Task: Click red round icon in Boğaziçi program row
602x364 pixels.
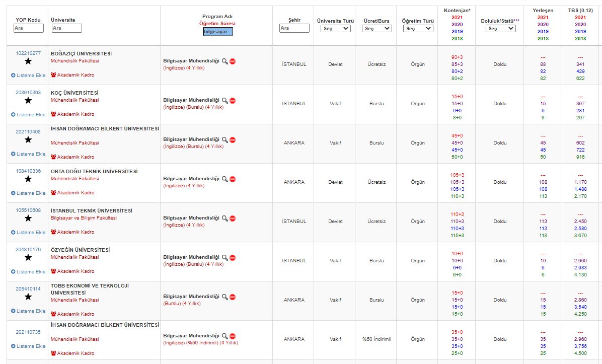Action: pos(233,61)
